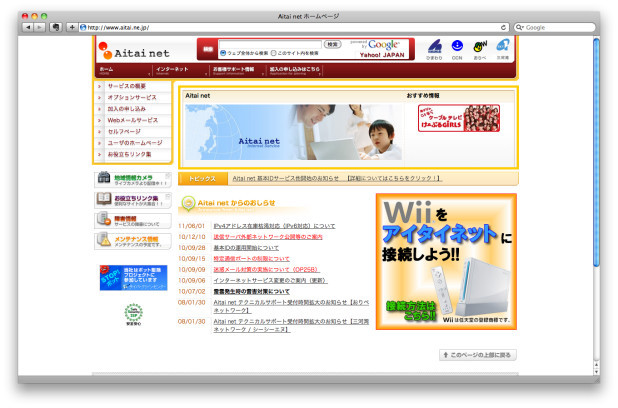Image resolution: width=618 pixels, height=408 pixels.
Task: Open the OCN blue circle icon
Action: click(x=457, y=49)
